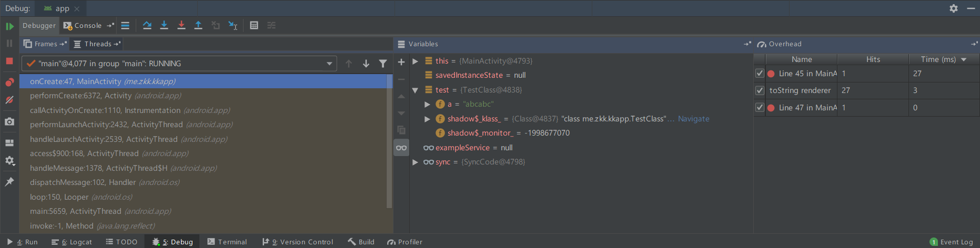Click the Navigate link for shadow$_klass_
Screen dimensions: 980x248
[693, 119]
